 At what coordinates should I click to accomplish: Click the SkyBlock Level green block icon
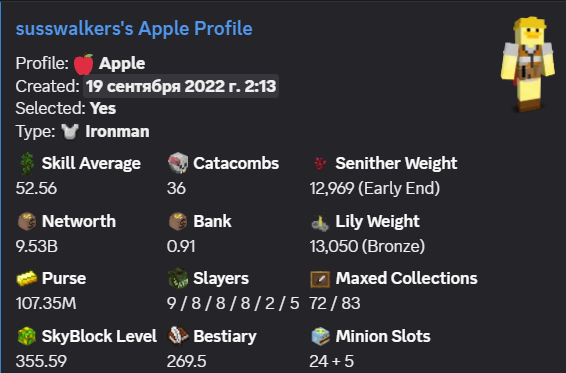coord(27,336)
